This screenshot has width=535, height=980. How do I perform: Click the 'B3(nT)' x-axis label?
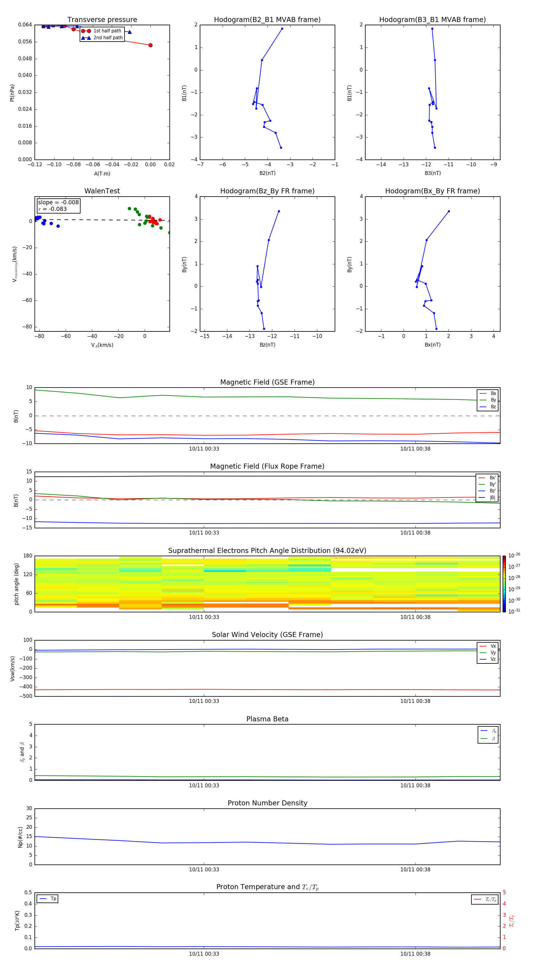point(432,173)
